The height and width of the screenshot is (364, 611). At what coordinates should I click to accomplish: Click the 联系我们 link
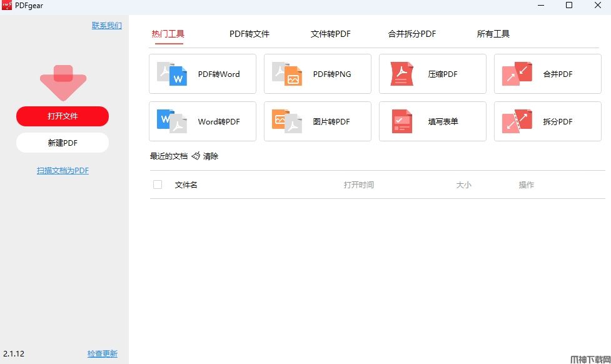point(107,26)
